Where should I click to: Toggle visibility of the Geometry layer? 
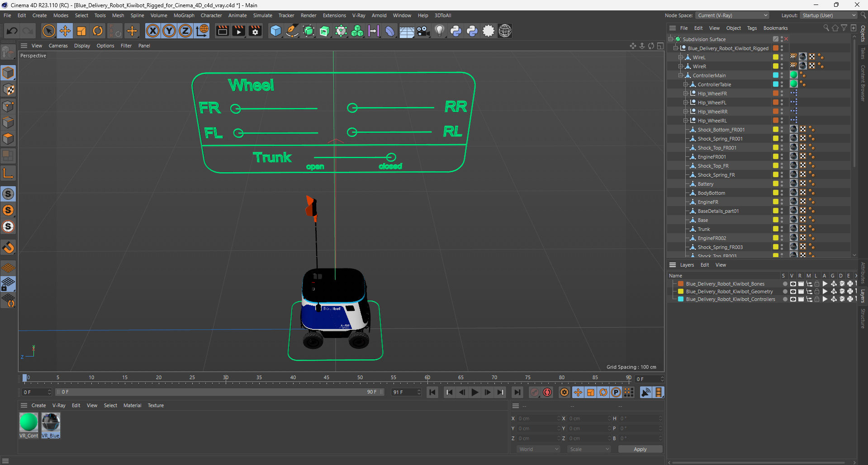[792, 291]
